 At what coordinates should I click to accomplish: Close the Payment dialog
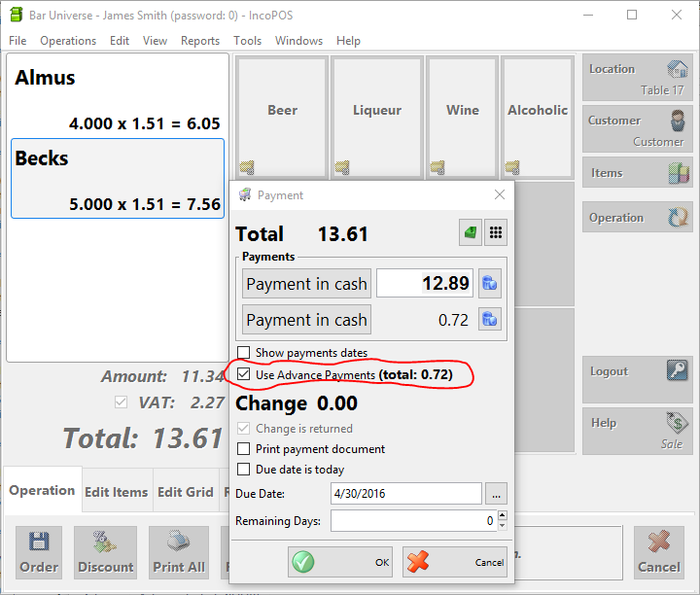[x=500, y=194]
